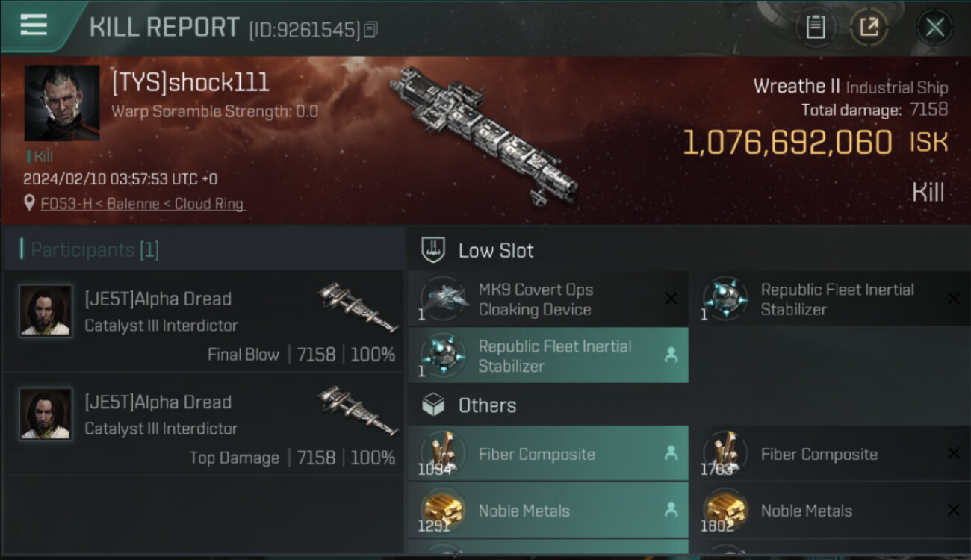The width and height of the screenshot is (971, 560).
Task: Click the Wreathe II ship image
Action: click(x=484, y=134)
